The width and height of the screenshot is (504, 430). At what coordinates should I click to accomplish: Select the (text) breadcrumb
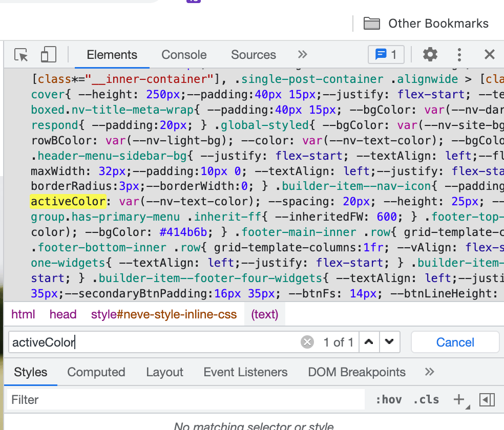264,314
